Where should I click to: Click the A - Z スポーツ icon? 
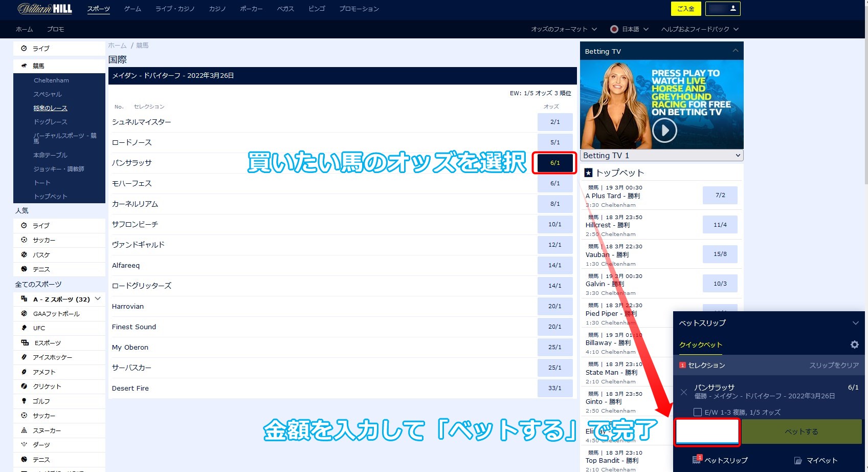coord(24,298)
